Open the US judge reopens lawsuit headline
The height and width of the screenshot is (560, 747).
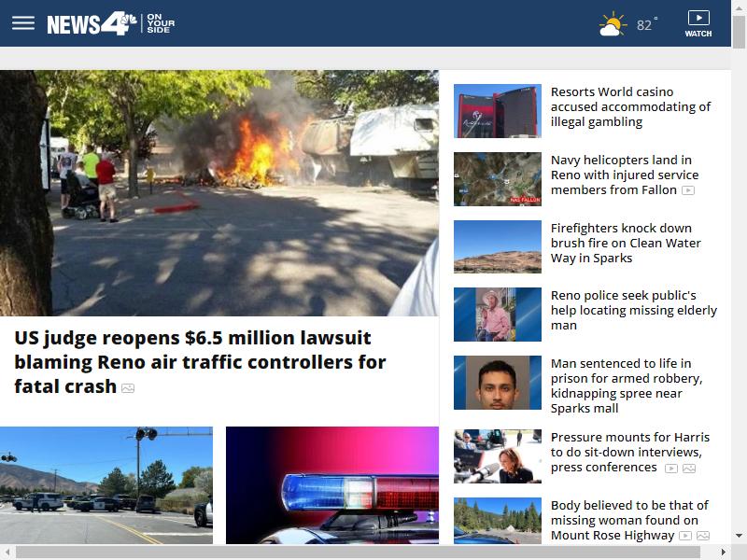point(200,362)
